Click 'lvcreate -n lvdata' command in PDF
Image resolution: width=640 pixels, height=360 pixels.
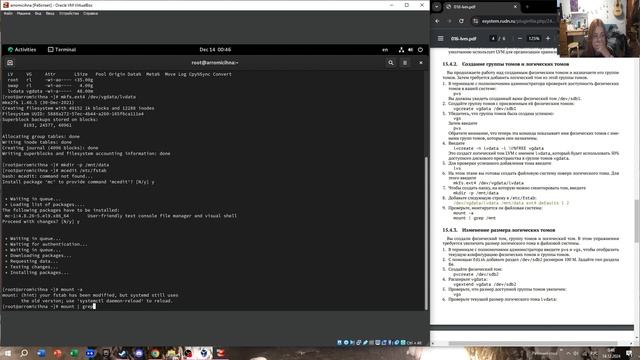click(x=498, y=148)
